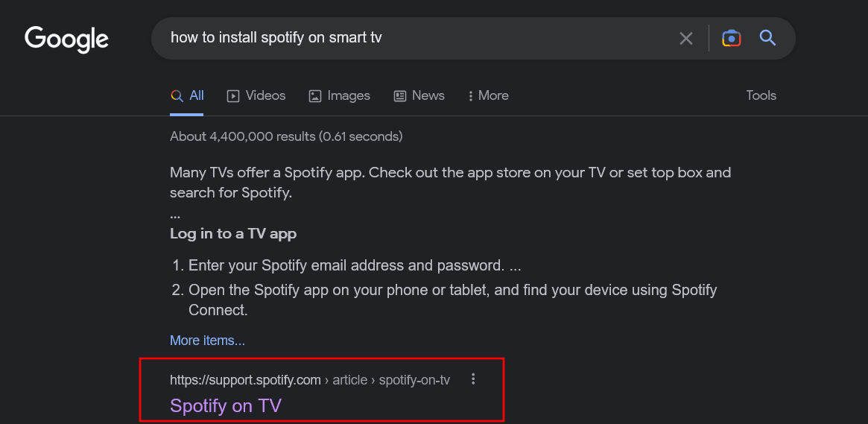This screenshot has width=868, height=424.
Task: Open search by image camera icon
Action: tap(731, 38)
